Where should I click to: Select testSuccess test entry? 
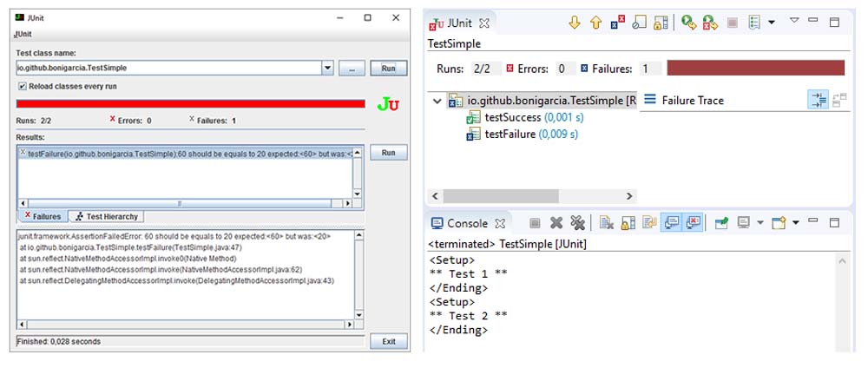coord(525,118)
